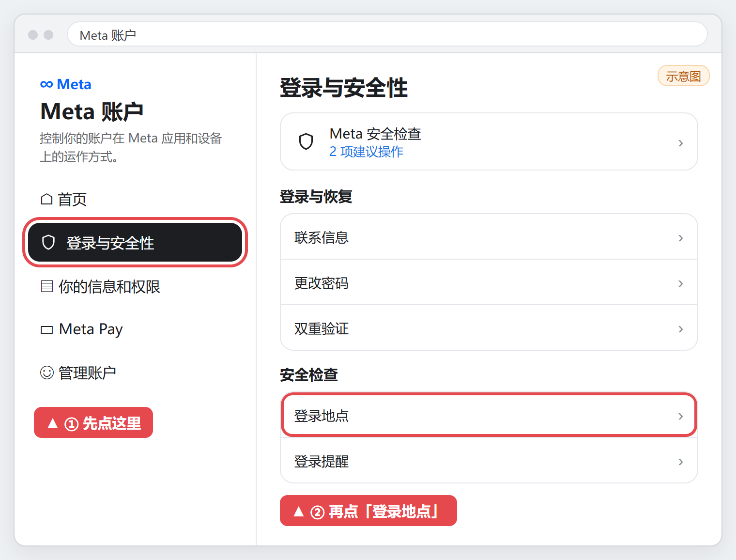The width and height of the screenshot is (736, 560).
Task: Click the second gray window control dot
Action: point(48,35)
